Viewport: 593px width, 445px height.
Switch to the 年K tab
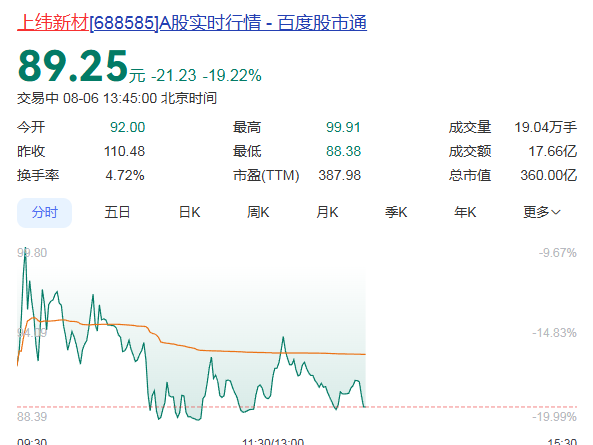tap(465, 212)
